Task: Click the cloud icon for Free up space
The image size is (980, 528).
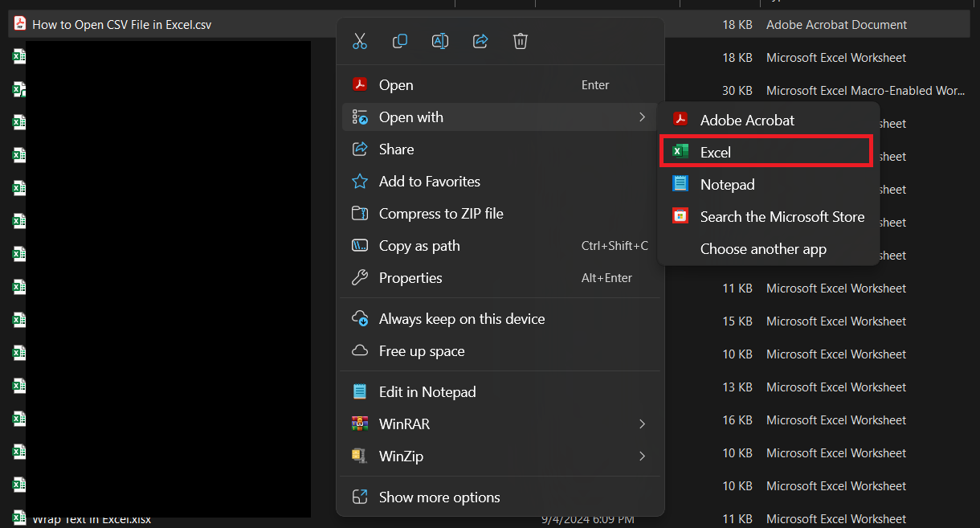Action: [360, 351]
